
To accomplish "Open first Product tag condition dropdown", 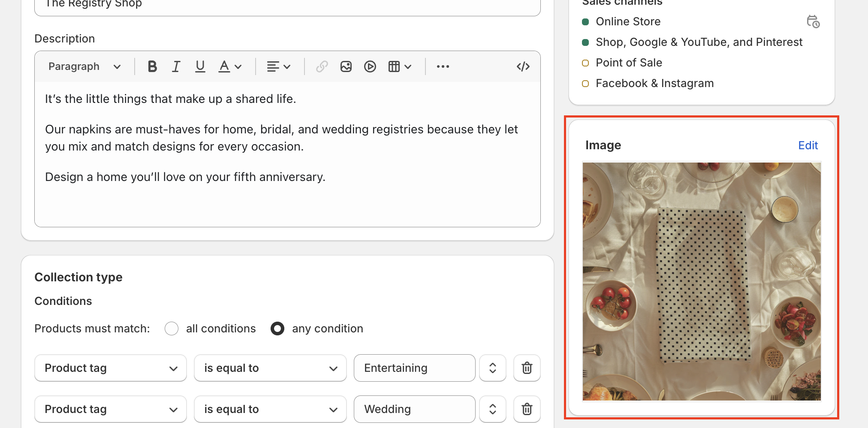I will (x=111, y=368).
